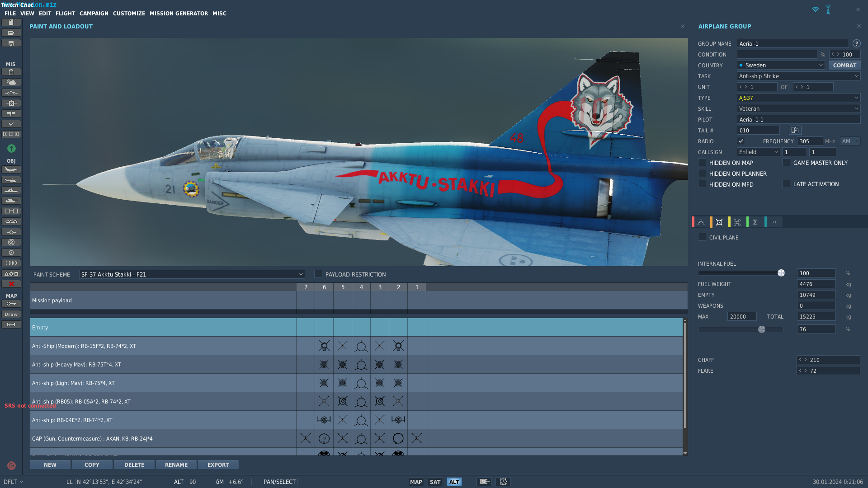Image resolution: width=868 pixels, height=488 pixels.
Task: Click the Draw tool button
Action: (x=11, y=314)
